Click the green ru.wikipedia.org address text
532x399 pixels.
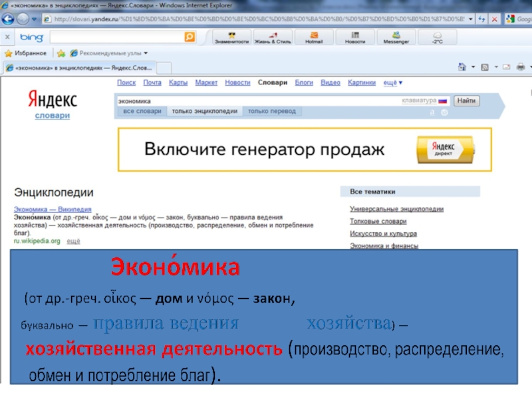[x=37, y=241]
